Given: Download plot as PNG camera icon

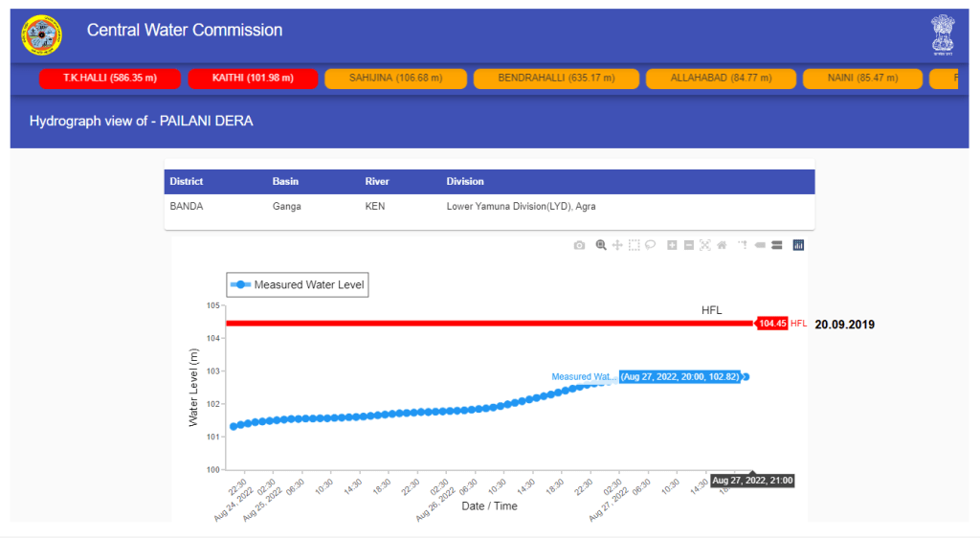Looking at the screenshot, I should (579, 245).
